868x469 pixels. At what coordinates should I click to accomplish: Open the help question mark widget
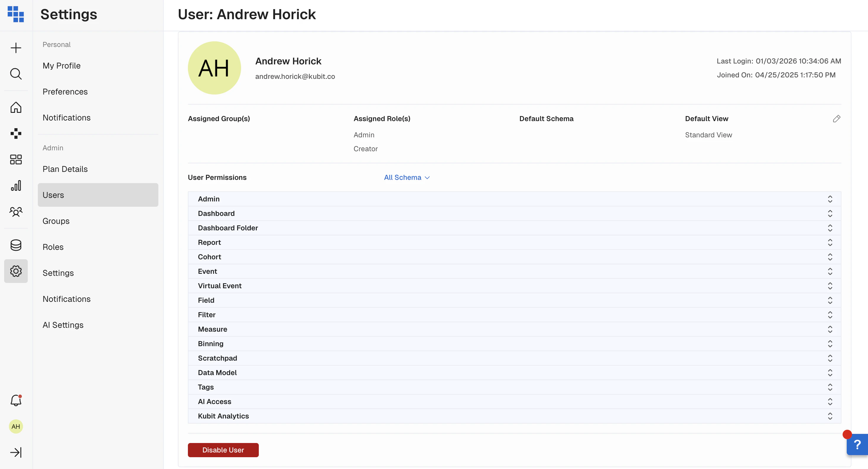click(857, 445)
